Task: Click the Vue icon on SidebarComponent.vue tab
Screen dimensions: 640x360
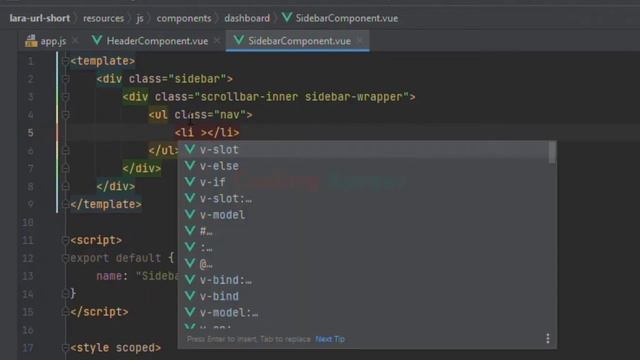Action: click(x=239, y=40)
